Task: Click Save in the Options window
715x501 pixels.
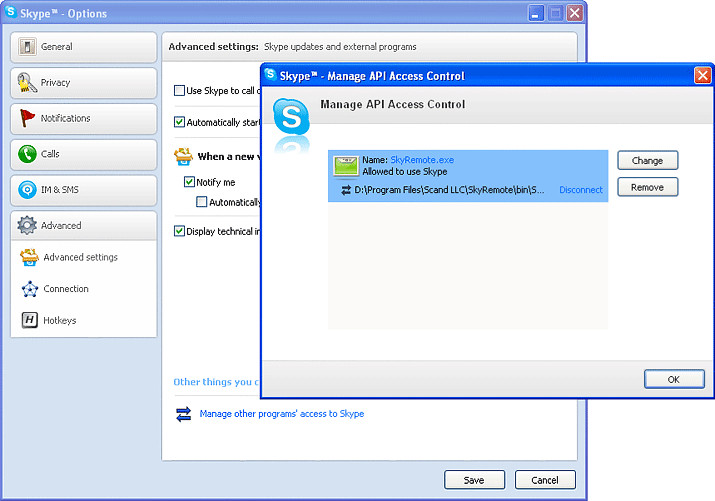Action: 474,480
